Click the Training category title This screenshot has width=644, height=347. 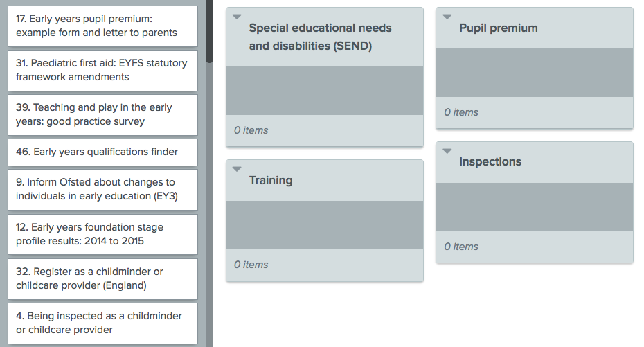pyautogui.click(x=271, y=181)
